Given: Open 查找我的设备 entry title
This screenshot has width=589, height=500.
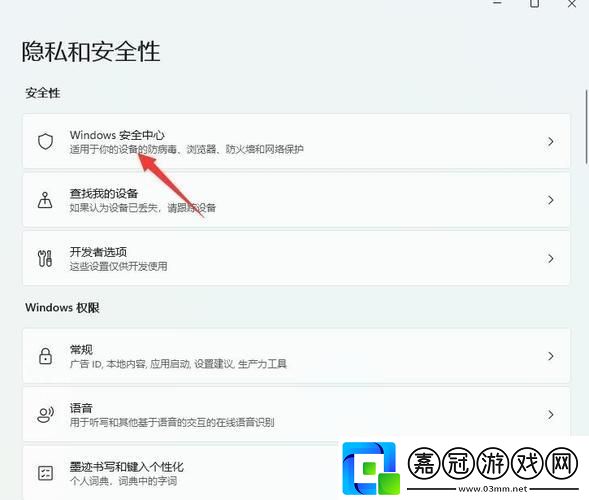Looking at the screenshot, I should [104, 193].
